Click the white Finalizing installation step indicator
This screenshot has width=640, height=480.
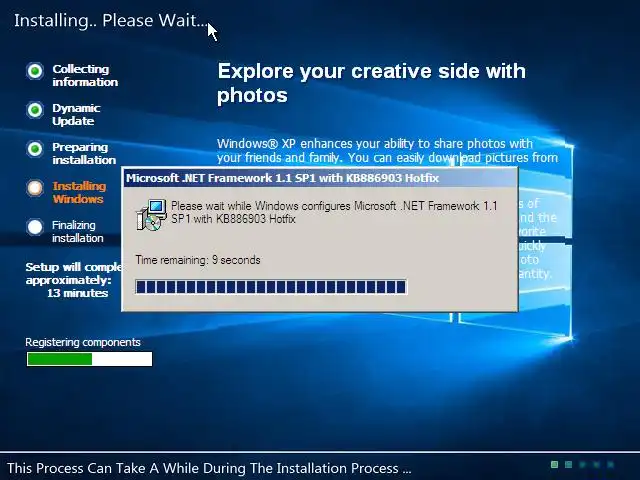35,227
